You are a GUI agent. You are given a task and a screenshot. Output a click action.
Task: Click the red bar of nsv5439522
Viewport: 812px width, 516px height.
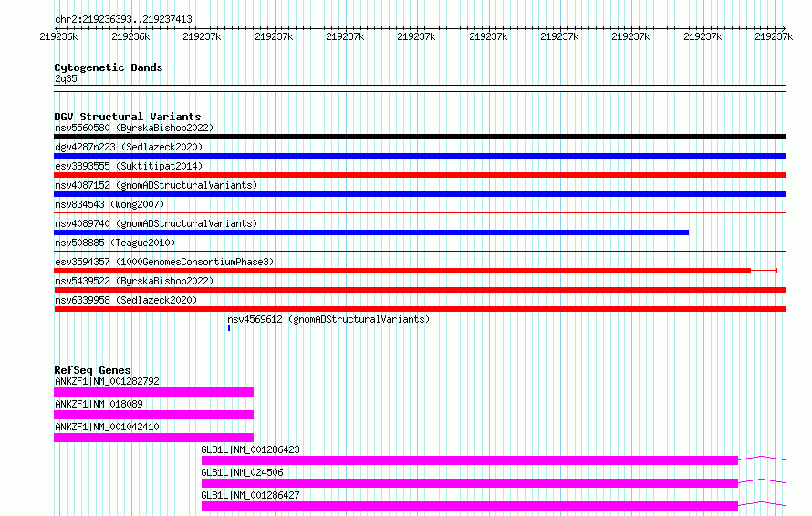(420, 290)
